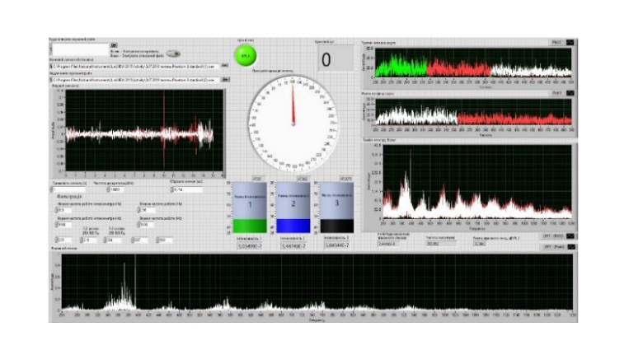Open the white-red spectrum graph's Plot 0 legend label
This screenshot has width=629, height=364.
coord(556,93)
